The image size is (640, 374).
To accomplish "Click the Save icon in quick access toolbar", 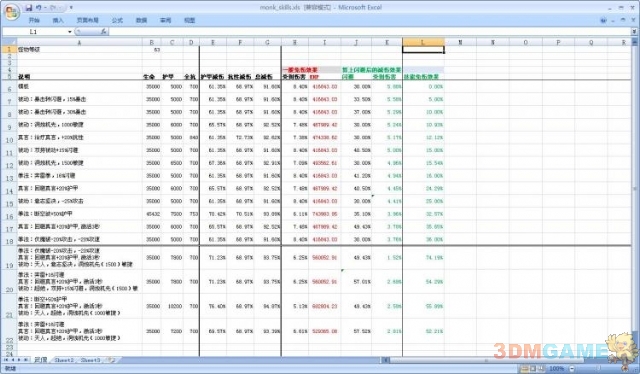I will [x=29, y=8].
